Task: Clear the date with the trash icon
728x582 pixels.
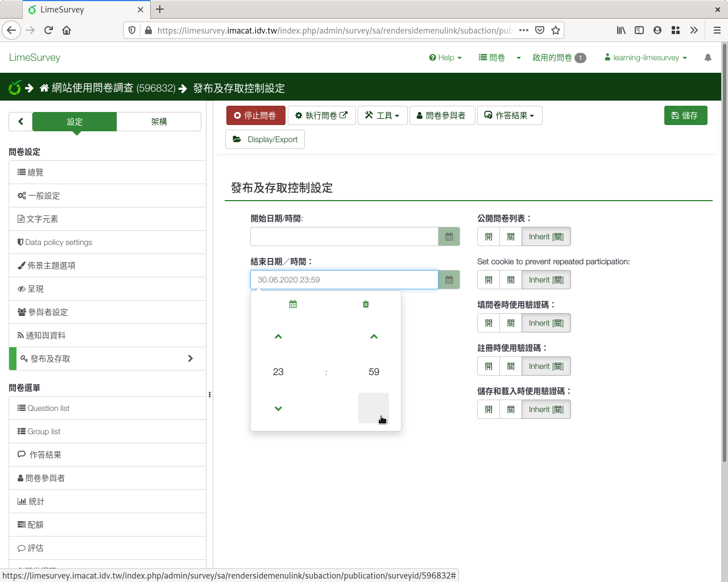Action: (x=366, y=304)
